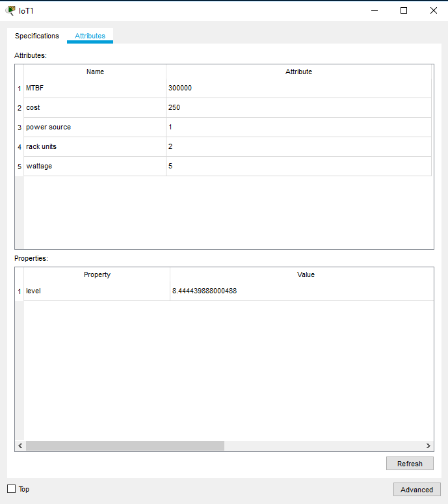Close the IoT1 window
This screenshot has width=448, height=504.
tap(434, 10)
